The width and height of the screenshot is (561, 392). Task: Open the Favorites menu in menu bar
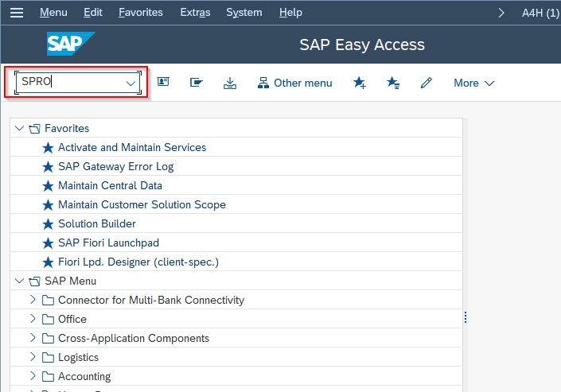pyautogui.click(x=141, y=13)
